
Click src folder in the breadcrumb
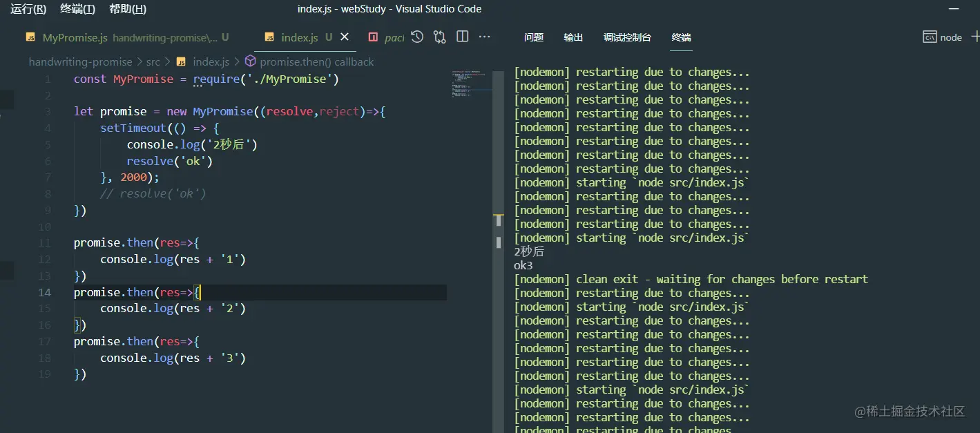tap(153, 61)
